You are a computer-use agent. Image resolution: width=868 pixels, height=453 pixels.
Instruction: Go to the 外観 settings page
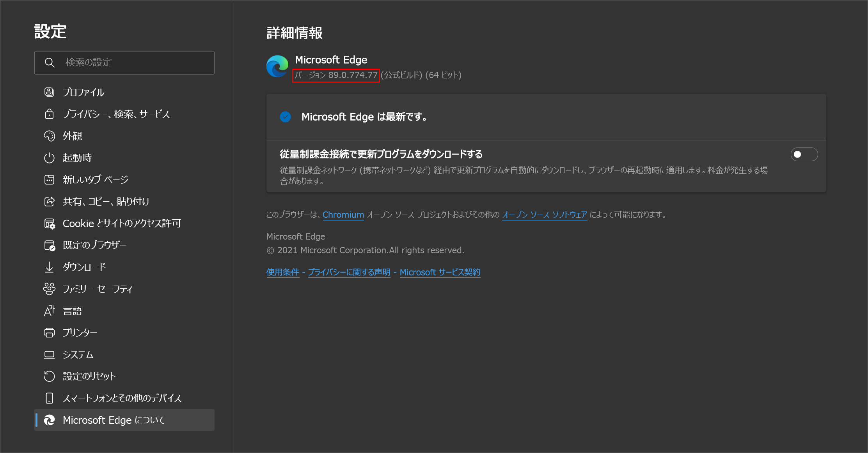click(x=124, y=136)
